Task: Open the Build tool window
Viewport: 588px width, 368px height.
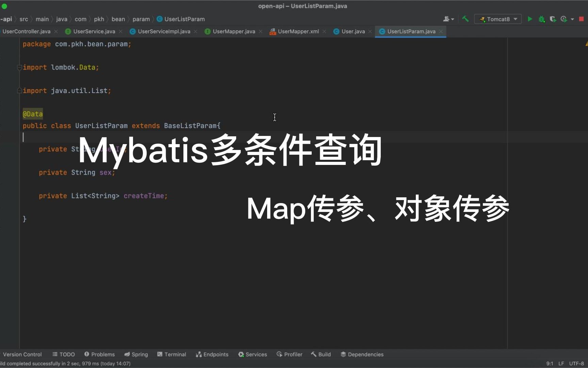Action: pyautogui.click(x=321, y=354)
